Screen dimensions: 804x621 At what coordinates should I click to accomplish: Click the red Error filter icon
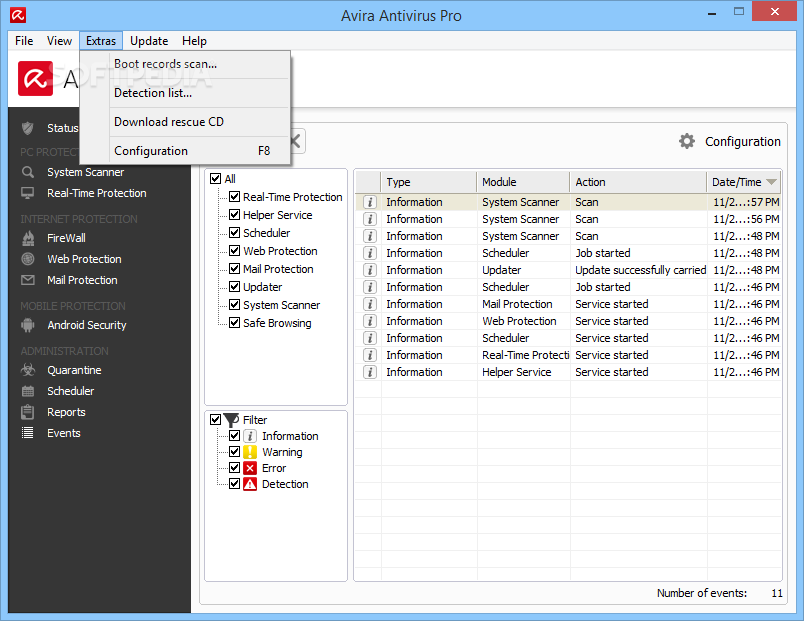point(250,468)
